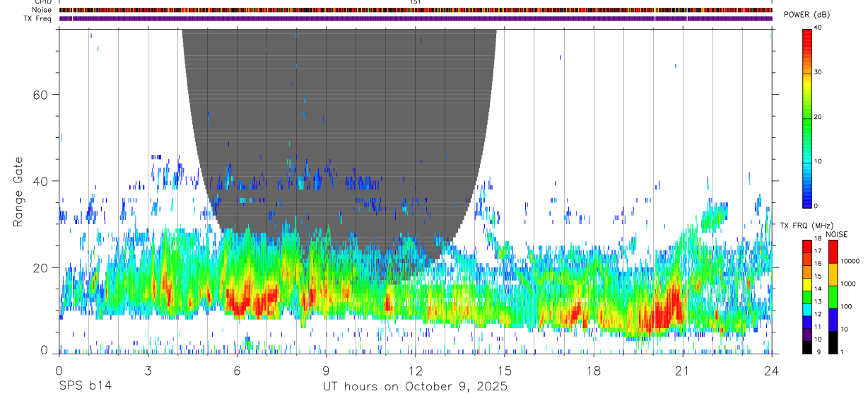Viewport: 868px width, 401px height.
Task: Click the CPID value 151
Action: [x=415, y=2]
